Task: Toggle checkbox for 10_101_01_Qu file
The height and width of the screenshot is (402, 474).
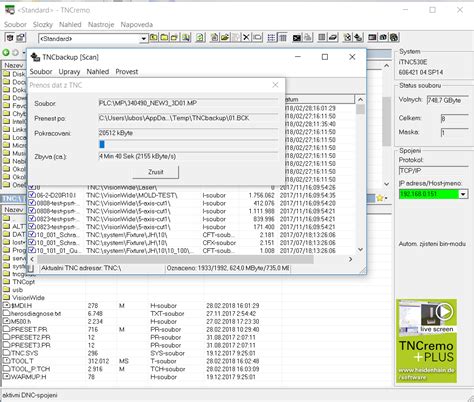Action: (32, 250)
